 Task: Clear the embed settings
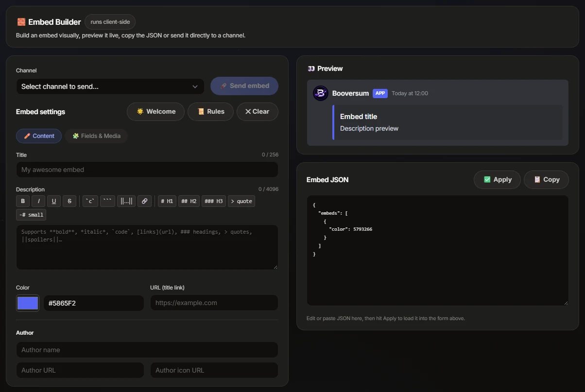click(257, 112)
